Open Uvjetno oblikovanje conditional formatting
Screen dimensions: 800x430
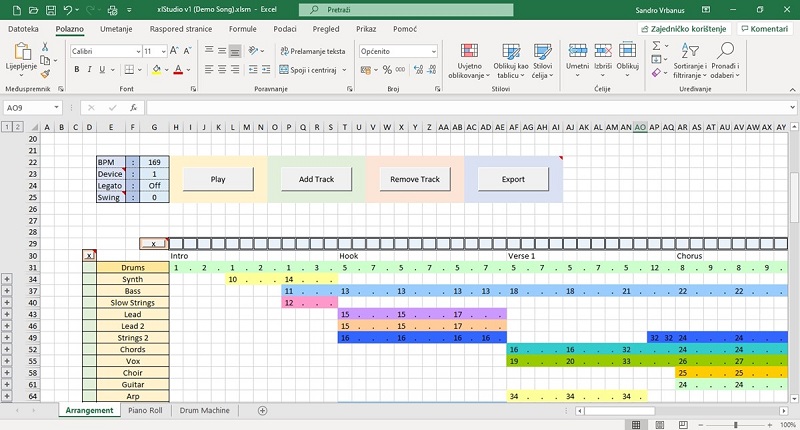tap(466, 60)
